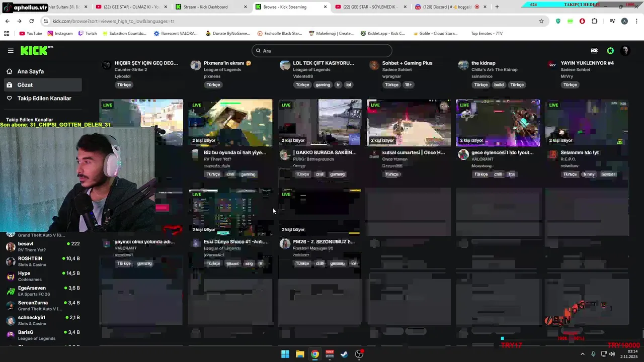644x362 pixels.
Task: Bookmark this page with the star icon
Action: click(x=541, y=21)
